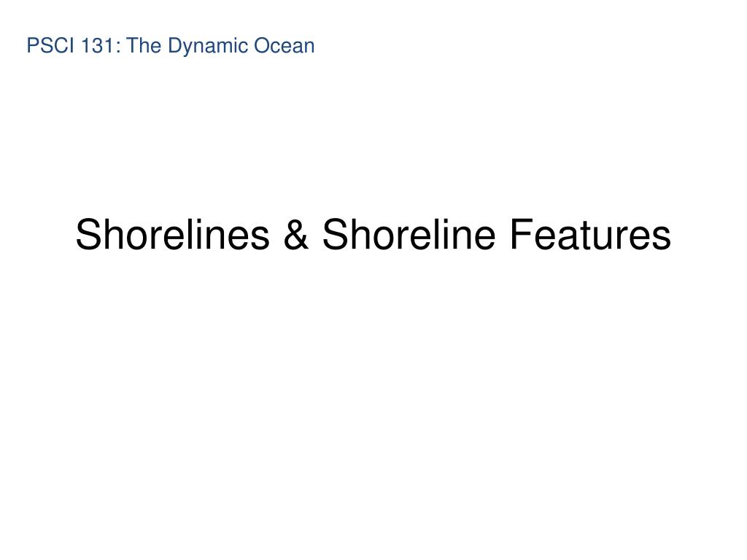Click the capital D of Dynamic

click(x=176, y=46)
